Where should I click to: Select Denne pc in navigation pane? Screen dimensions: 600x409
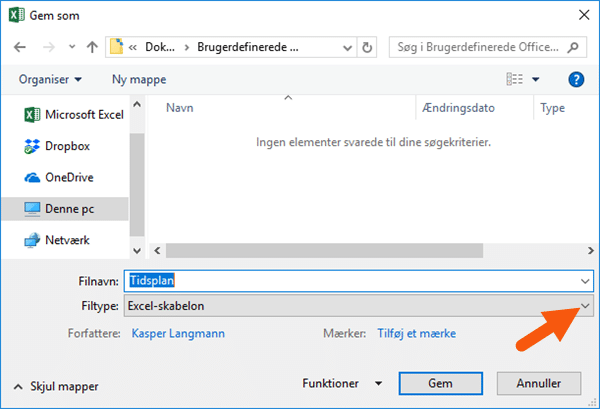(x=65, y=209)
